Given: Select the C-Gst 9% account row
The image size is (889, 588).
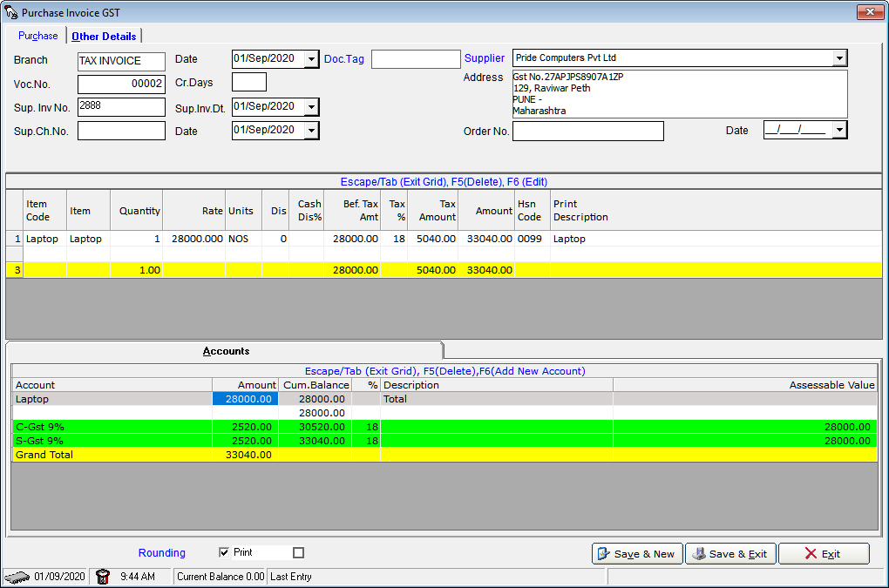Looking at the screenshot, I should [113, 427].
